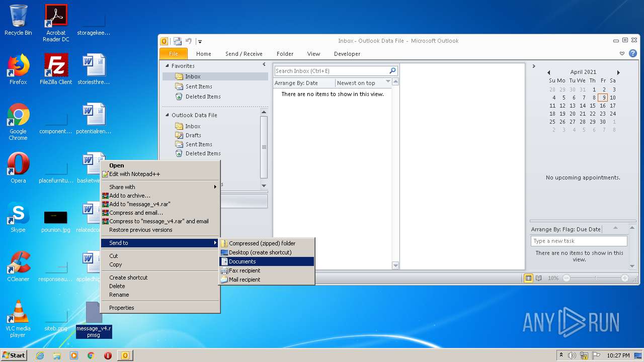Click the Start button
The height and width of the screenshot is (362, 644).
coord(14,355)
